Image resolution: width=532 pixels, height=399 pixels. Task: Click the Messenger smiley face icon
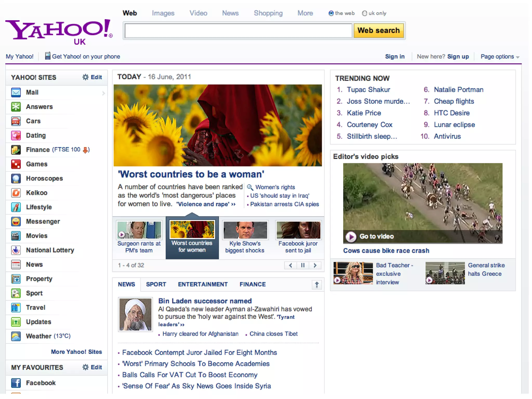coord(16,222)
